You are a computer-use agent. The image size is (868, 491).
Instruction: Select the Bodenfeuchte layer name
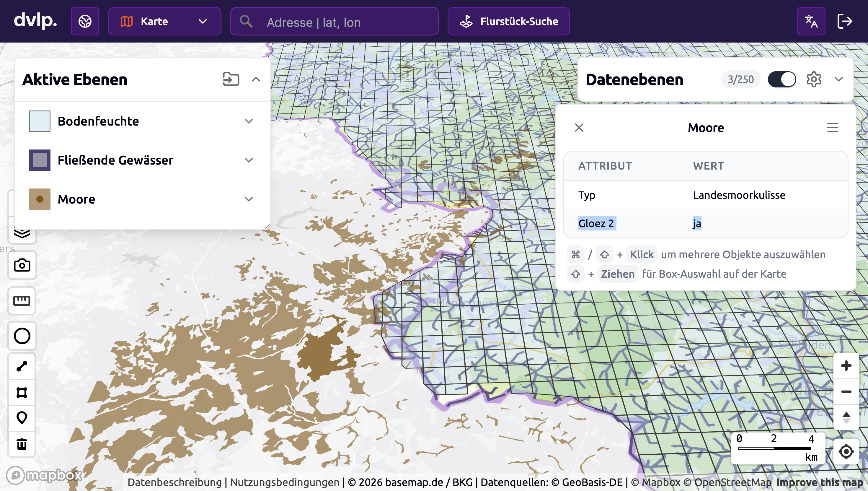[x=98, y=121]
